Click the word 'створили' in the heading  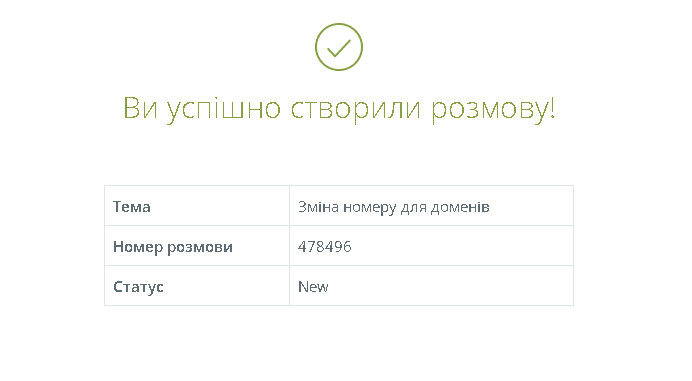[x=356, y=110]
